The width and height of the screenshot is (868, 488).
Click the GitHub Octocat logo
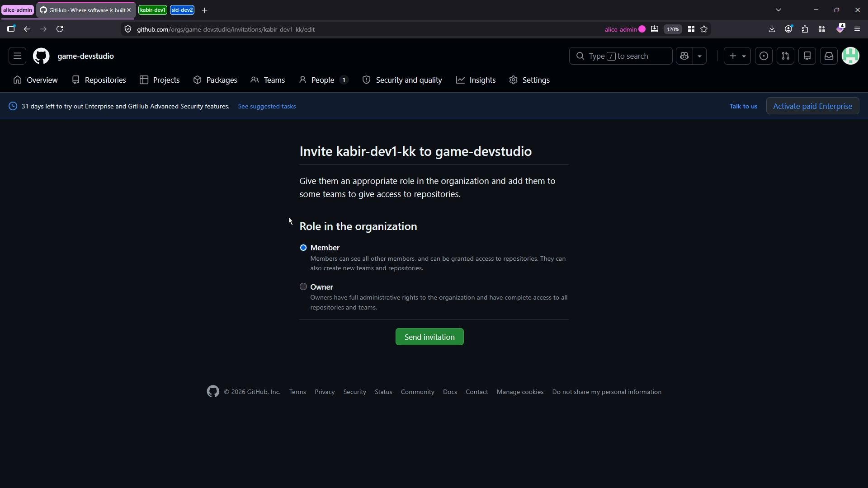point(41,56)
